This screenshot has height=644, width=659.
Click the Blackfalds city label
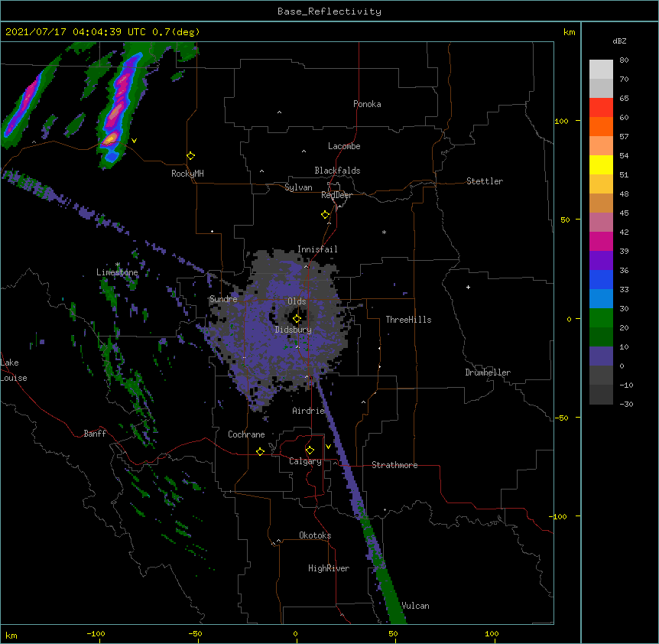pyautogui.click(x=337, y=171)
